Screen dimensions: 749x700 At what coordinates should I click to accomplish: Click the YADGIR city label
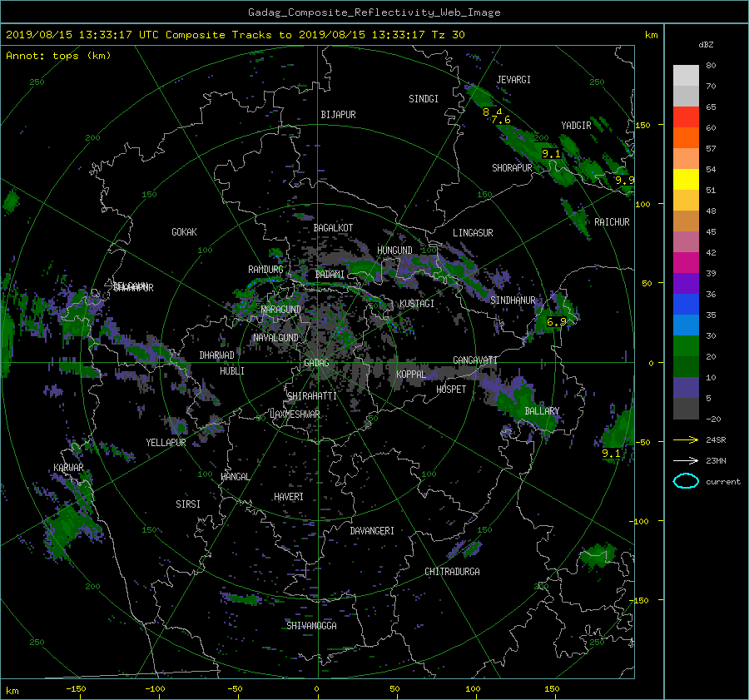pyautogui.click(x=576, y=126)
